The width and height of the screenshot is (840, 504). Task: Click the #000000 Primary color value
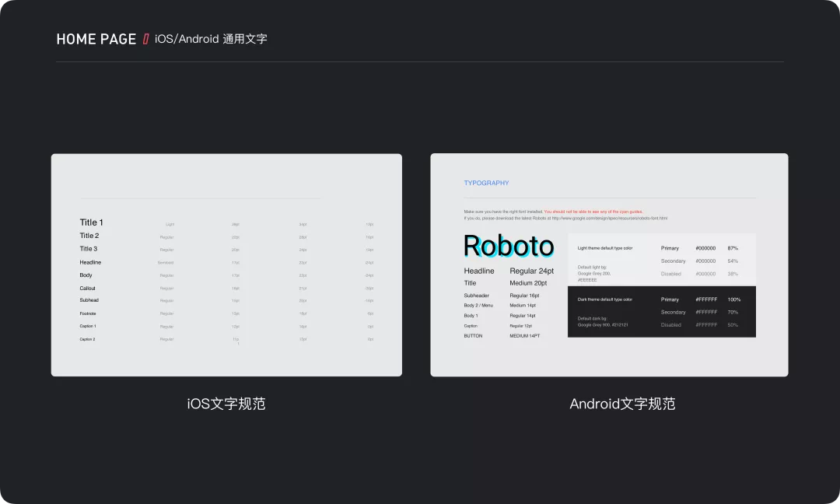pos(706,248)
